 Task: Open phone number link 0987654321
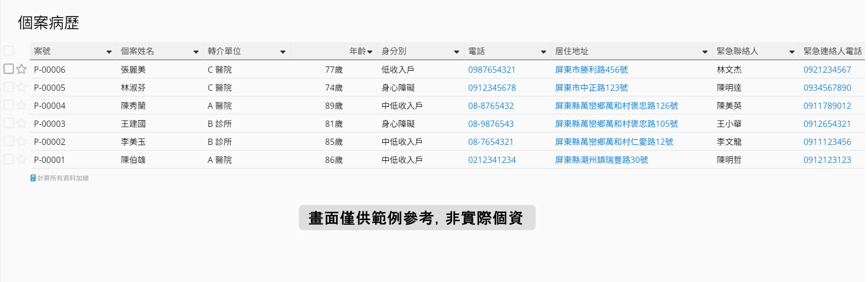[492, 70]
